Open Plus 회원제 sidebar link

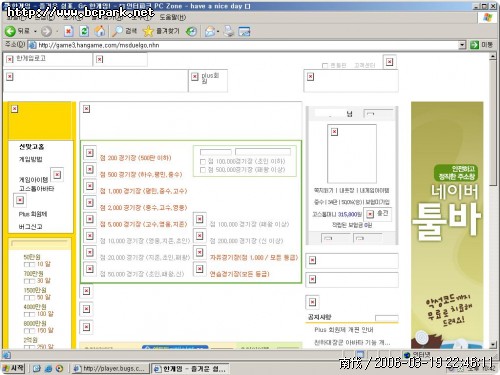[x=33, y=214]
